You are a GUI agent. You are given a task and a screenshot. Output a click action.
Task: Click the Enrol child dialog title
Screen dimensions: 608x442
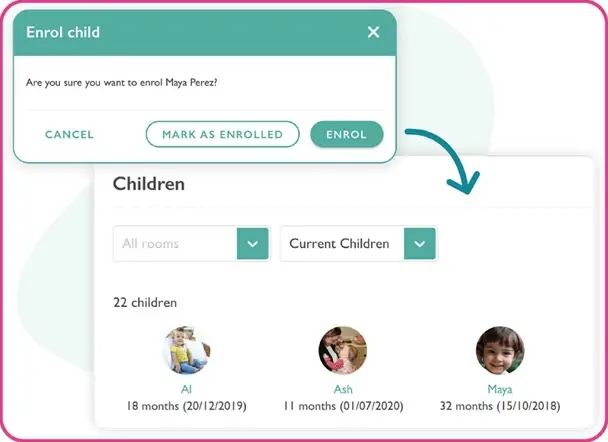(x=63, y=32)
